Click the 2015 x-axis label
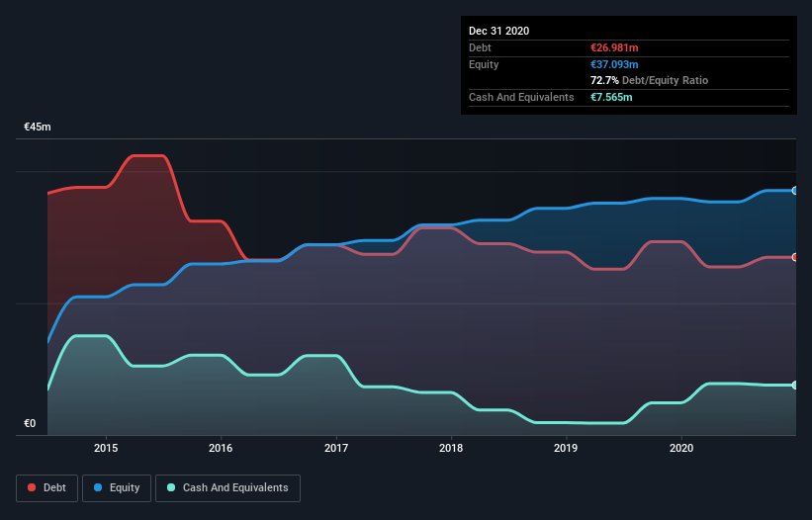Screen dimensions: 812x520 point(106,448)
